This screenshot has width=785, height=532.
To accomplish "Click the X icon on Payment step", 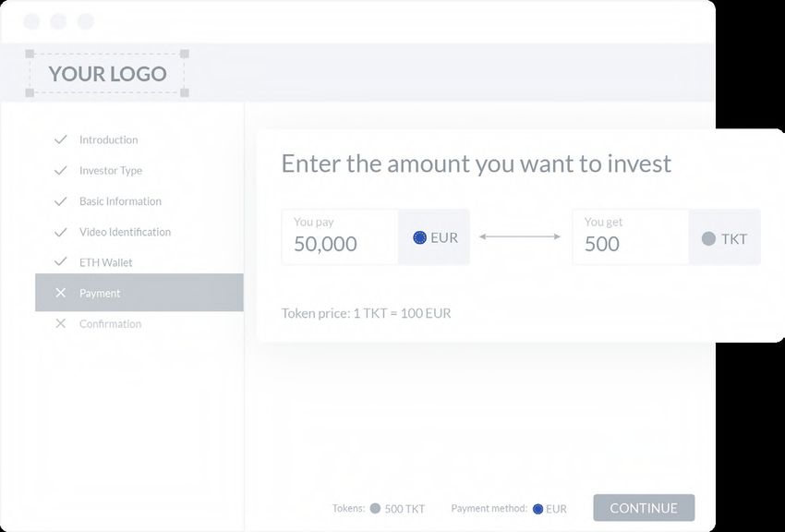I will pos(61,293).
